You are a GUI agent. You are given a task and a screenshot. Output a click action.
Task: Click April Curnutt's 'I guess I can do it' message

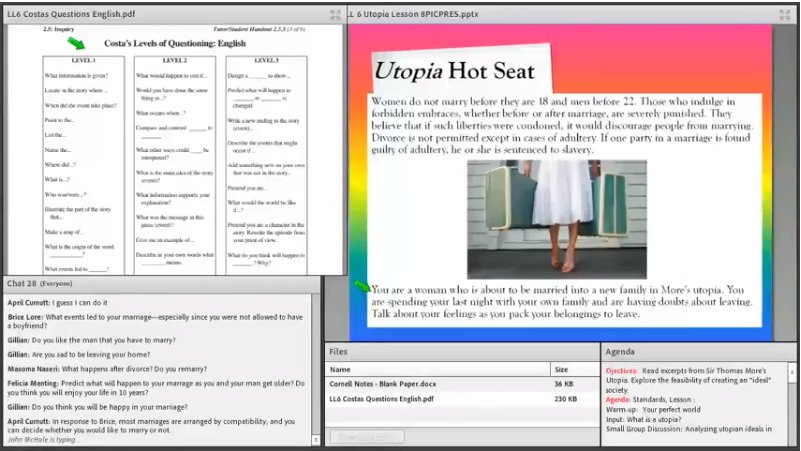(57, 303)
